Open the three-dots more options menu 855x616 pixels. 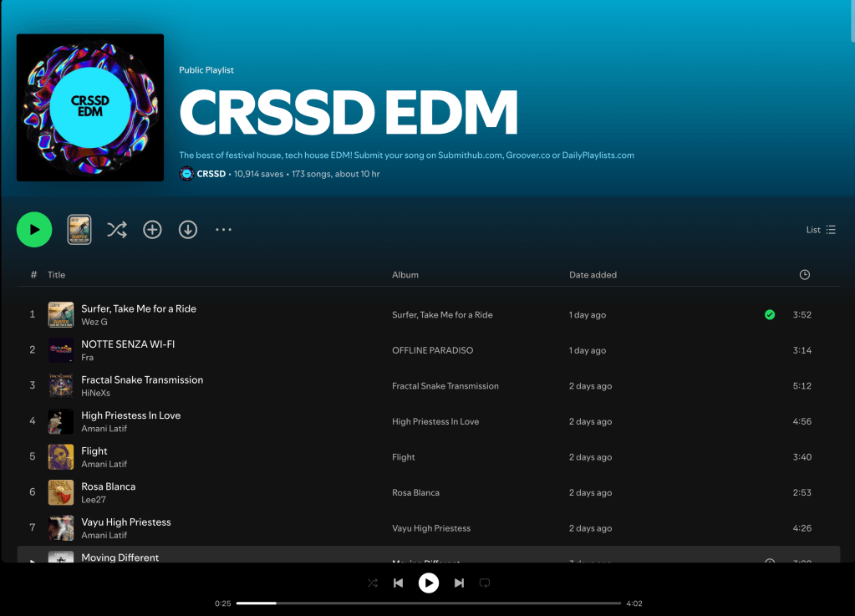click(223, 230)
